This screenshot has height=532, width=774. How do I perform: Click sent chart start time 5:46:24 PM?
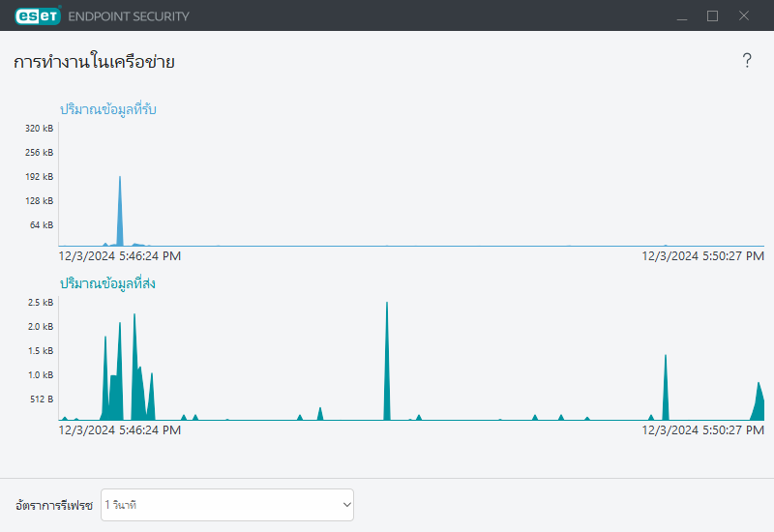click(x=119, y=429)
